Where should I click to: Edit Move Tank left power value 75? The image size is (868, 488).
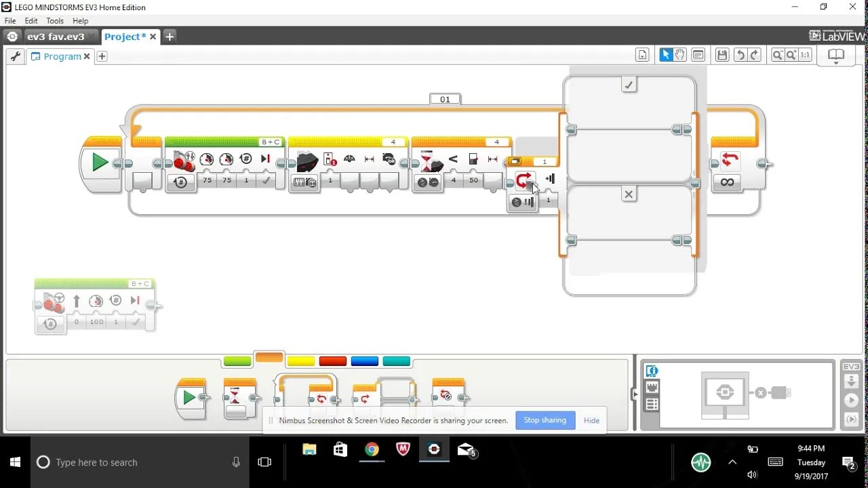[207, 180]
